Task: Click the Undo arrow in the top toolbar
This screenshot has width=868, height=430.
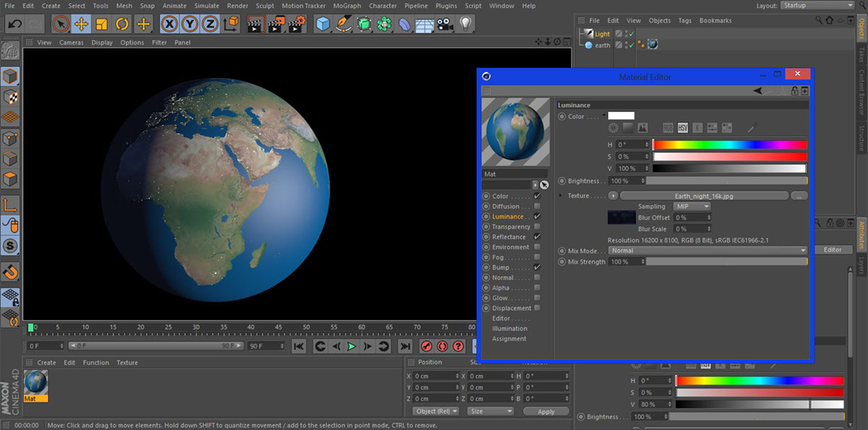Action: pyautogui.click(x=14, y=24)
